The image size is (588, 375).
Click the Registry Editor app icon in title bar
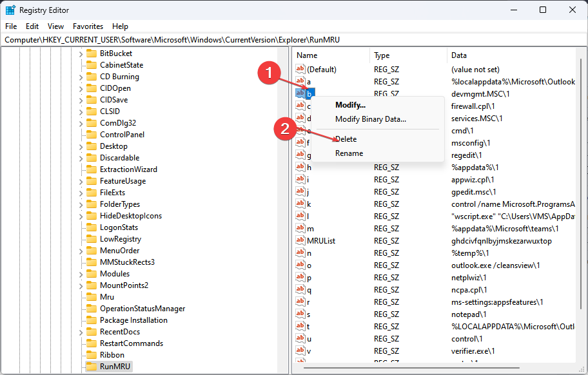tap(10, 10)
